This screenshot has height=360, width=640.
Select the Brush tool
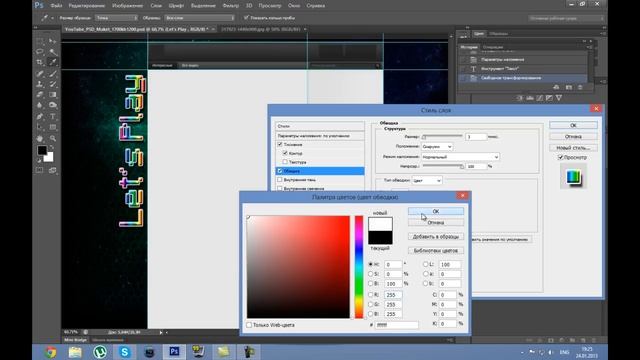(x=53, y=74)
